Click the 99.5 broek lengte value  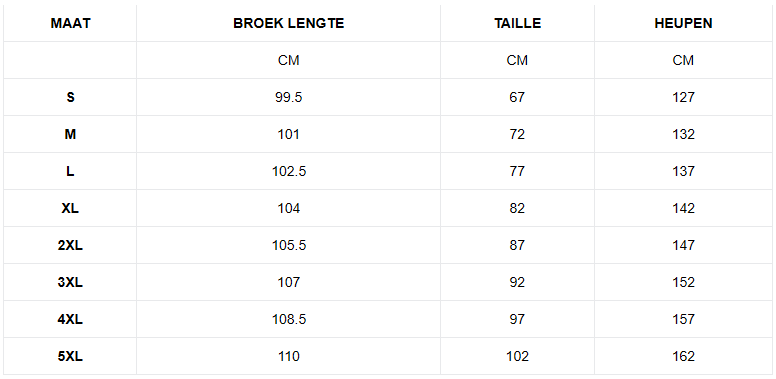(x=289, y=97)
